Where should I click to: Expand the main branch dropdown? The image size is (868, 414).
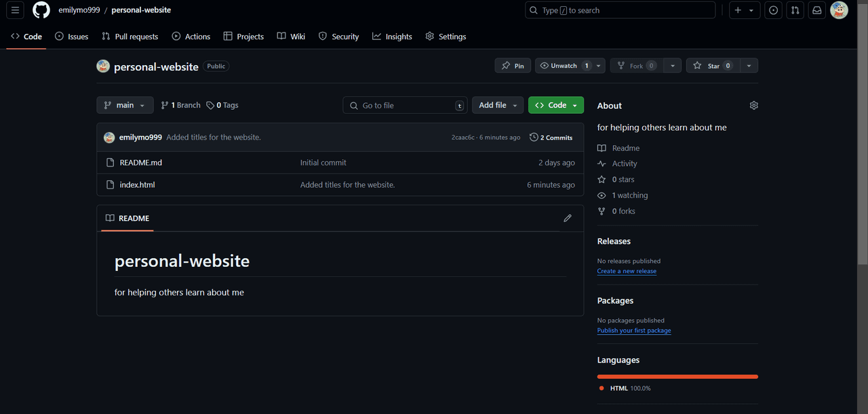coord(125,105)
